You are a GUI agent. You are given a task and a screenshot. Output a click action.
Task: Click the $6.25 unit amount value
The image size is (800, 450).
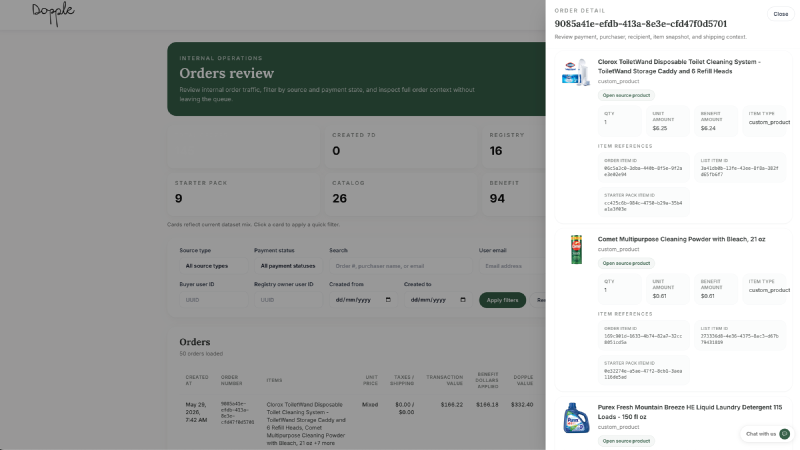coord(660,128)
